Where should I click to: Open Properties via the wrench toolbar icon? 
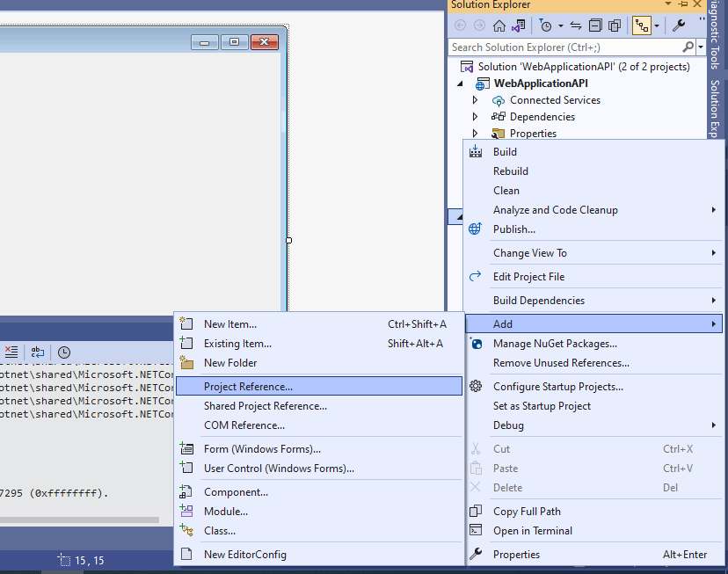pos(679,25)
